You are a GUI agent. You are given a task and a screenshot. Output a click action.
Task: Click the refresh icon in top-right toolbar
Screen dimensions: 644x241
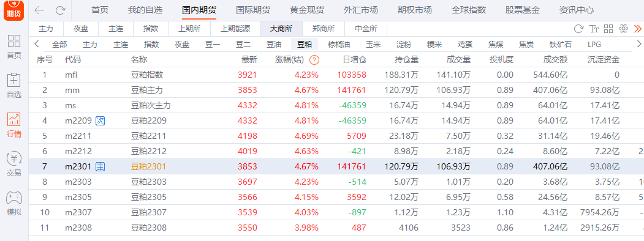pos(578,29)
